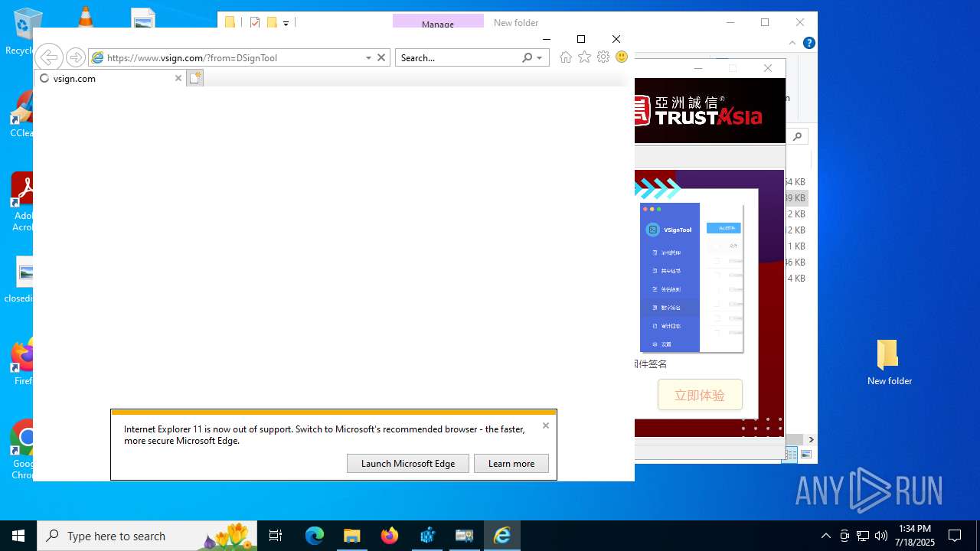Image resolution: width=980 pixels, height=551 pixels.
Task: Open the Internet Explorer Home page icon
Action: [x=566, y=57]
